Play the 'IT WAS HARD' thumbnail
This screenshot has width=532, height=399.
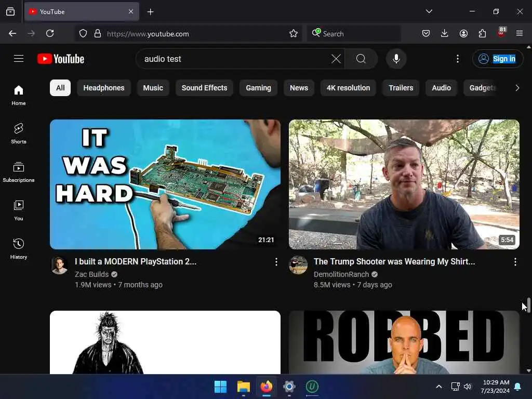coord(165,184)
